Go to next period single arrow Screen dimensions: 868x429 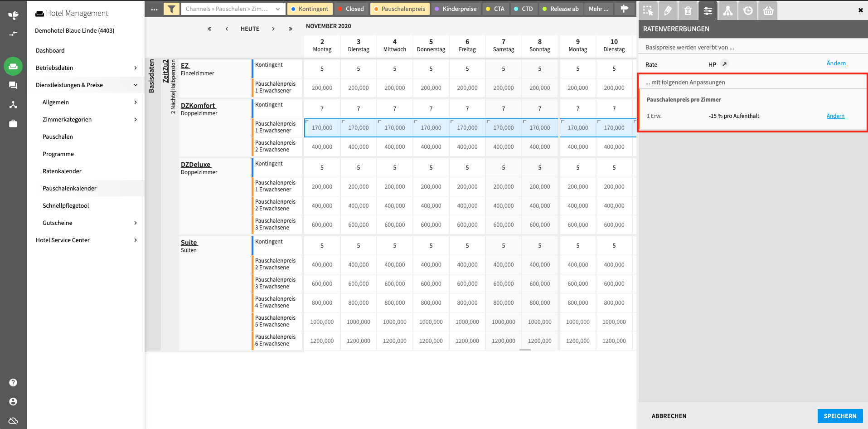coord(273,29)
